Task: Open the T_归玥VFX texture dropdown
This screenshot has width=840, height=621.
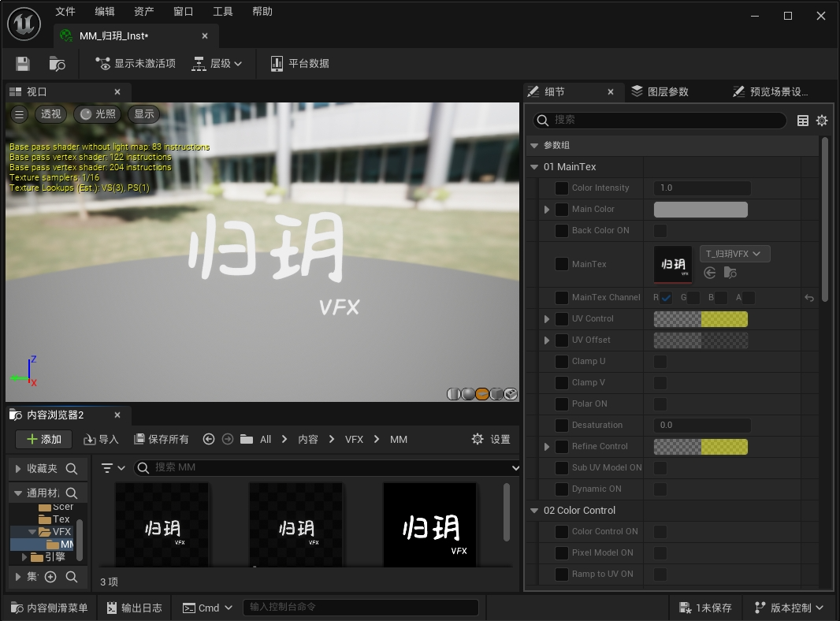Action: [x=734, y=254]
